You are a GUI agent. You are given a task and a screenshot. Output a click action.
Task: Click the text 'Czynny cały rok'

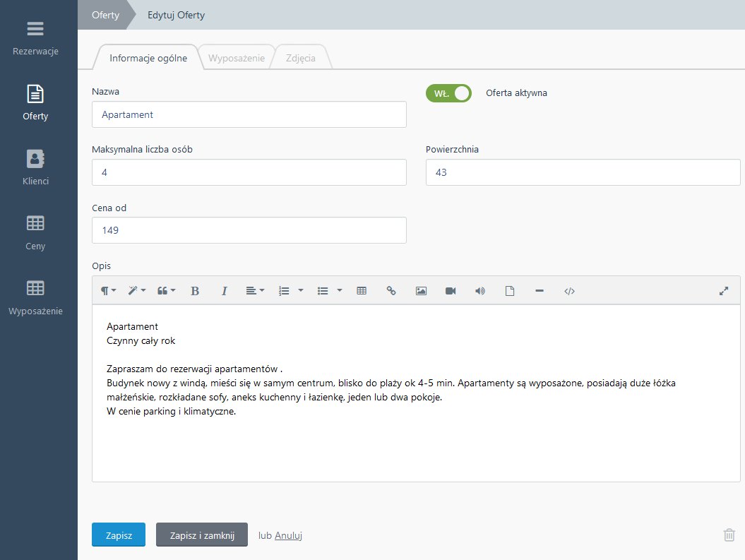tap(141, 340)
